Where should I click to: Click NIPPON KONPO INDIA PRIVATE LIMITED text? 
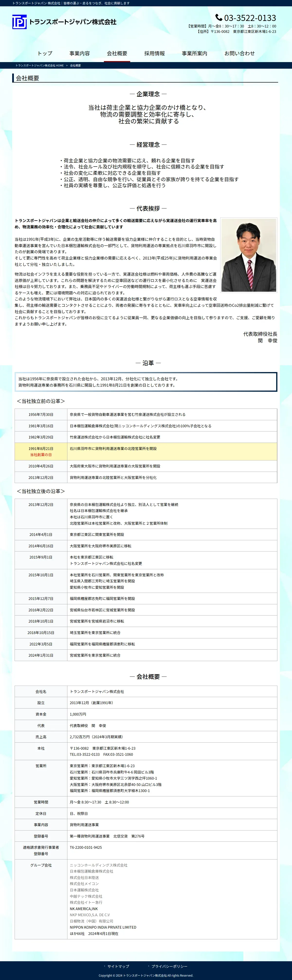(103, 927)
